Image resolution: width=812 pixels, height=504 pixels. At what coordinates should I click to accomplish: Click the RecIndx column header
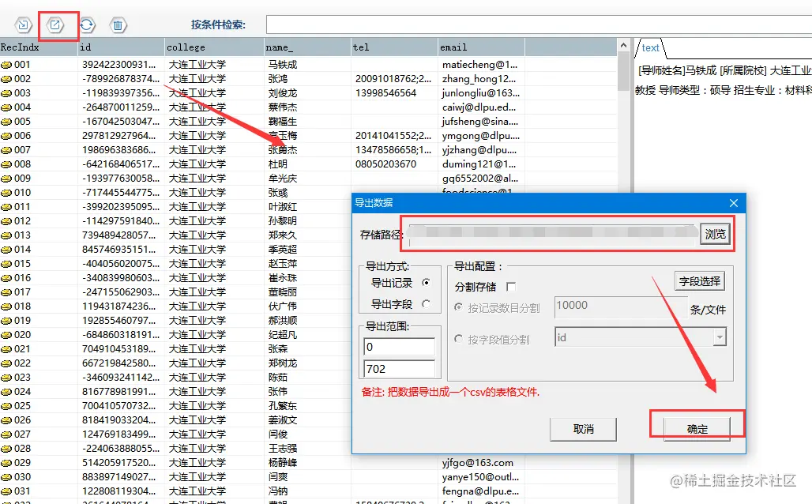tap(39, 47)
